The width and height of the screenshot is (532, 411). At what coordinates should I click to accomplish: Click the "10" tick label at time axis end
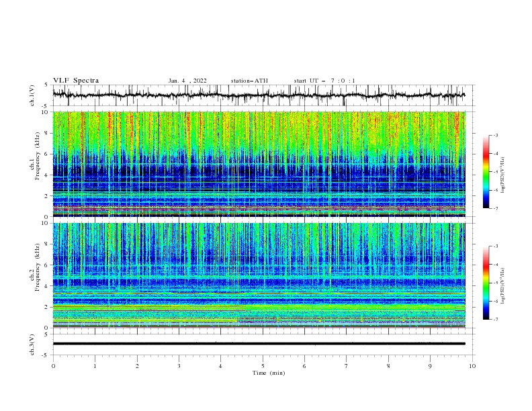click(472, 366)
